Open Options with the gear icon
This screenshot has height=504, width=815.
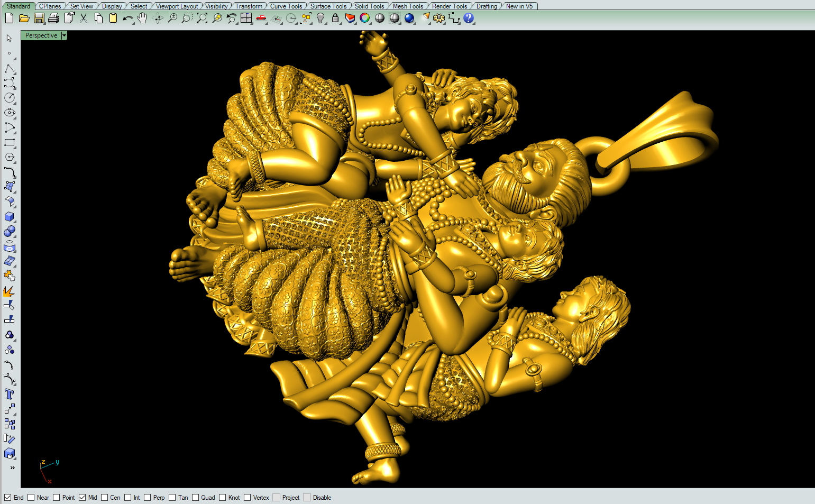[x=439, y=18]
